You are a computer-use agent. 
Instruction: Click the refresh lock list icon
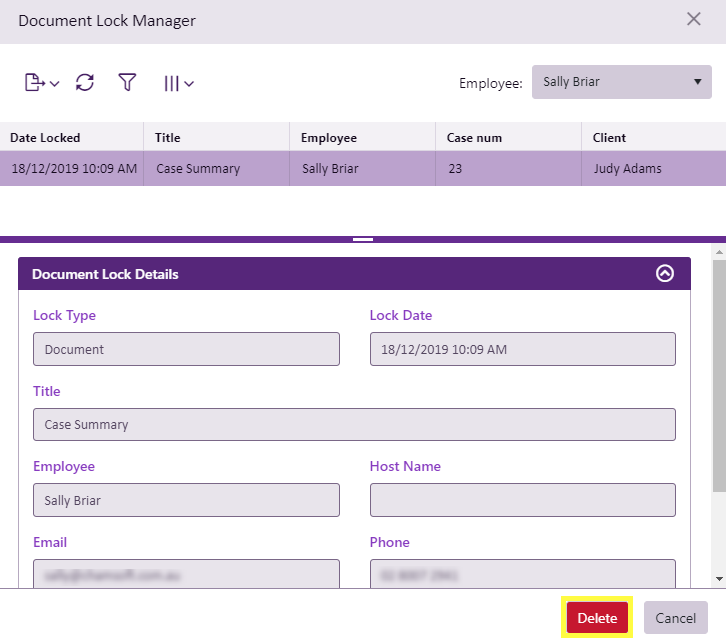[x=85, y=83]
